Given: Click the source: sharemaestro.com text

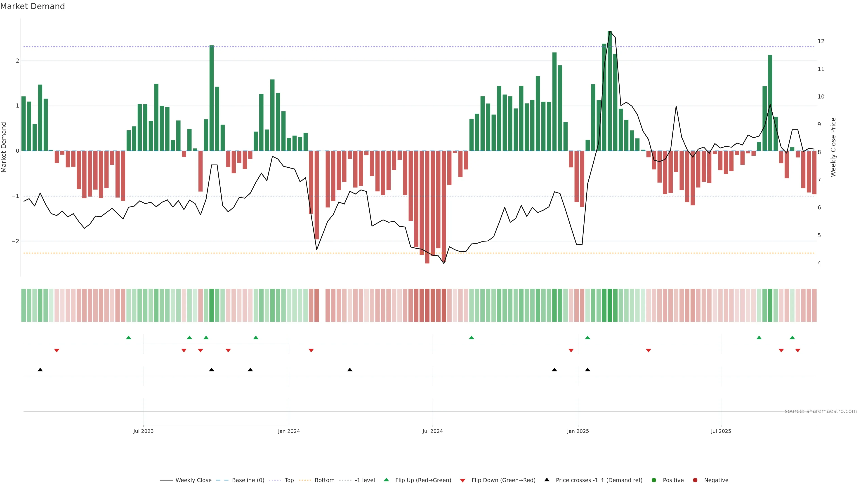Looking at the screenshot, I should pyautogui.click(x=821, y=411).
